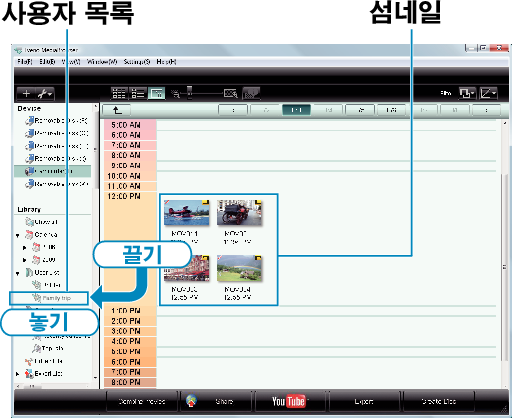
Task: Select the Family trip user list
Action: pos(49,298)
